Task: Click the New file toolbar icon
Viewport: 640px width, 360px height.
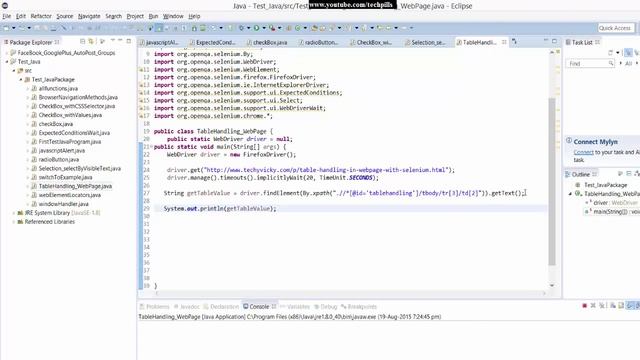Action: click(6, 28)
